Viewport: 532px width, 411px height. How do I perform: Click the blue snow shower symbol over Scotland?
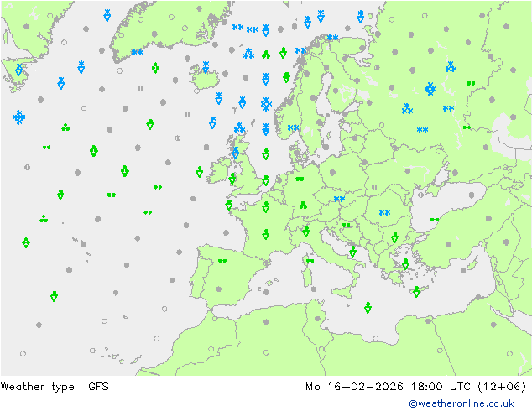point(236,153)
